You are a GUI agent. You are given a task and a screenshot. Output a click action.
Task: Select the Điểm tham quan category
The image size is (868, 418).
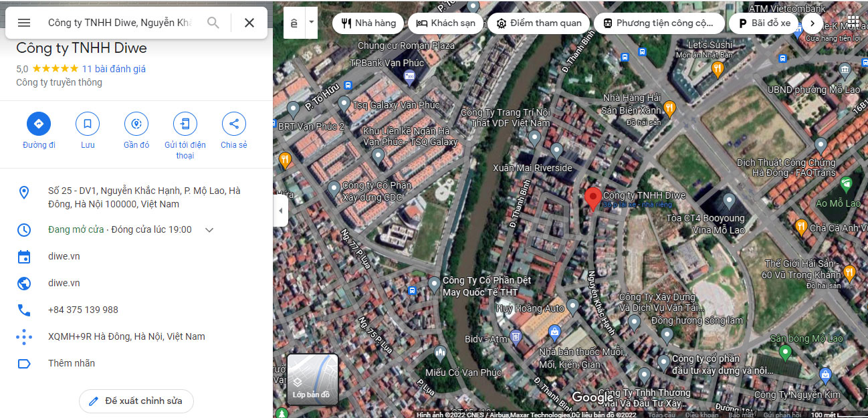[x=538, y=22]
